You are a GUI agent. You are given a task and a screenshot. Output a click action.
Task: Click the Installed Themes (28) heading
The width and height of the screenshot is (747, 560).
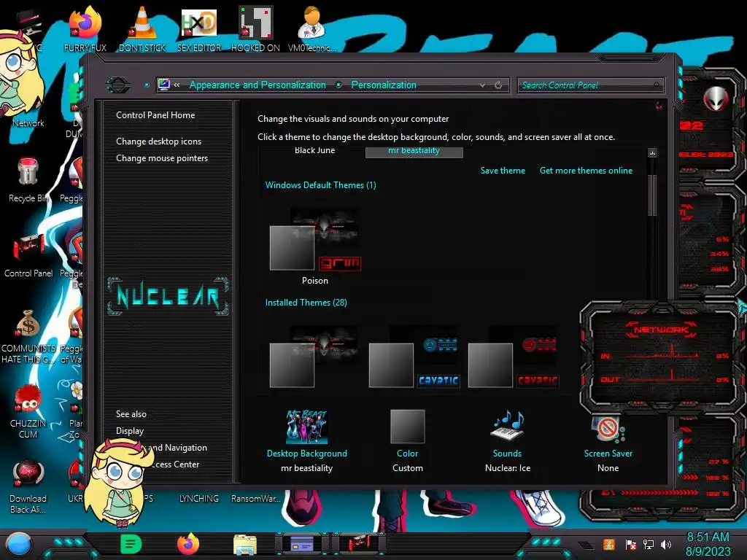(x=306, y=303)
